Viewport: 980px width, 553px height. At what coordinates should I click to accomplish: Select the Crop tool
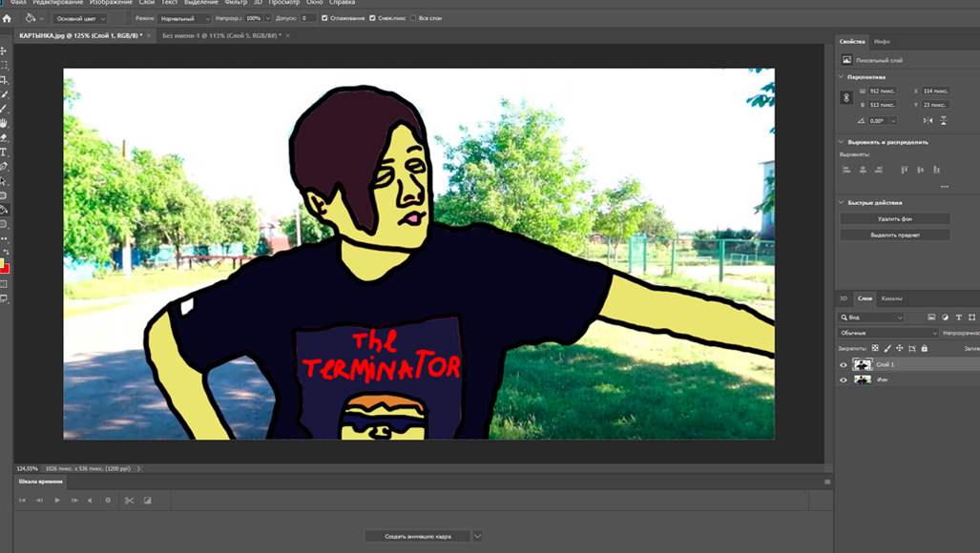5,80
